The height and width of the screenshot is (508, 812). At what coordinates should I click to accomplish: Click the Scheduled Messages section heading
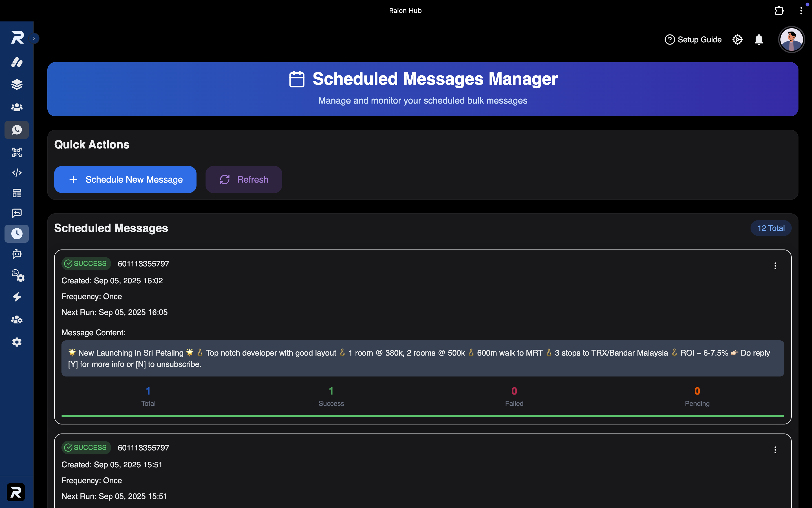(x=111, y=228)
